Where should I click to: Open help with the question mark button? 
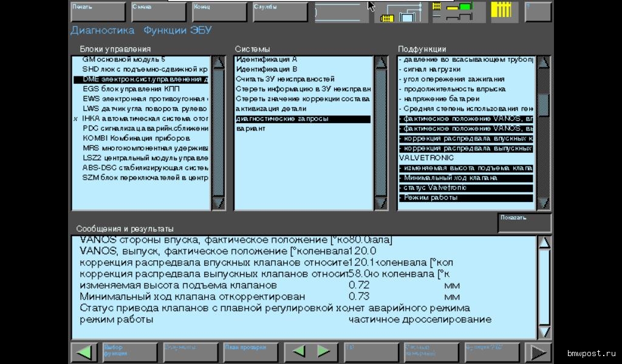point(538,12)
